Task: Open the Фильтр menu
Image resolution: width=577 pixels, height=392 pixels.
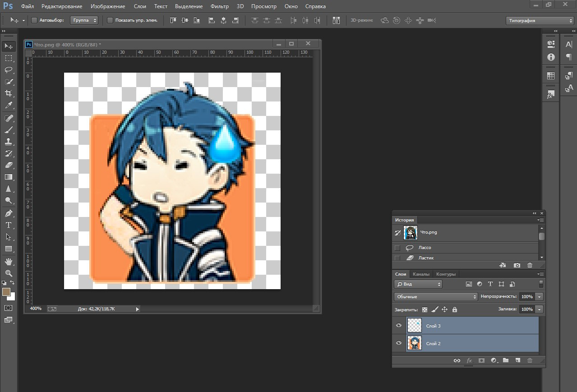Action: click(x=219, y=7)
